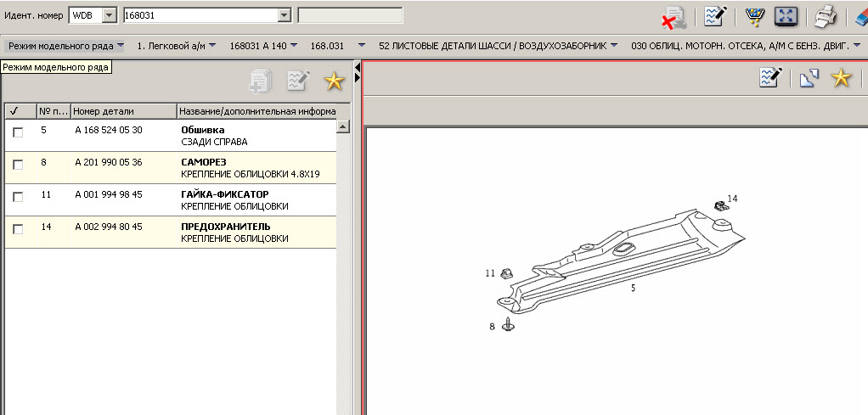The width and height of the screenshot is (868, 415).
Task: Click part number 5 label in diagram
Action: point(633,288)
